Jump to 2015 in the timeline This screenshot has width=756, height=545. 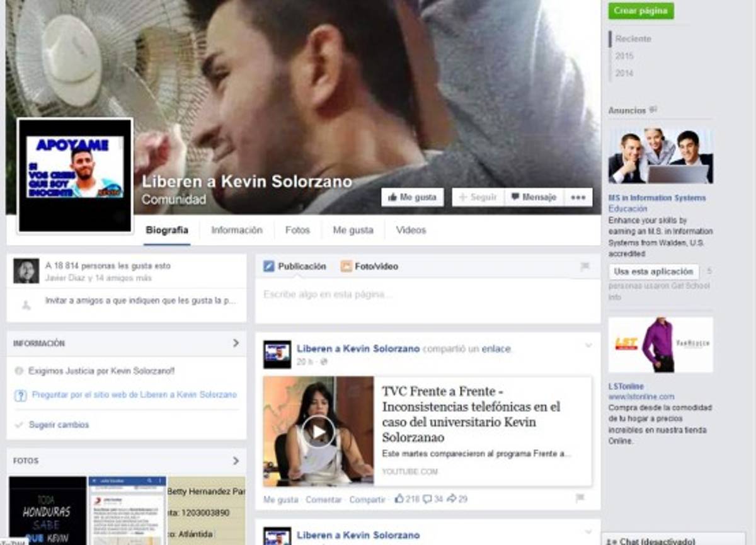[x=624, y=56]
